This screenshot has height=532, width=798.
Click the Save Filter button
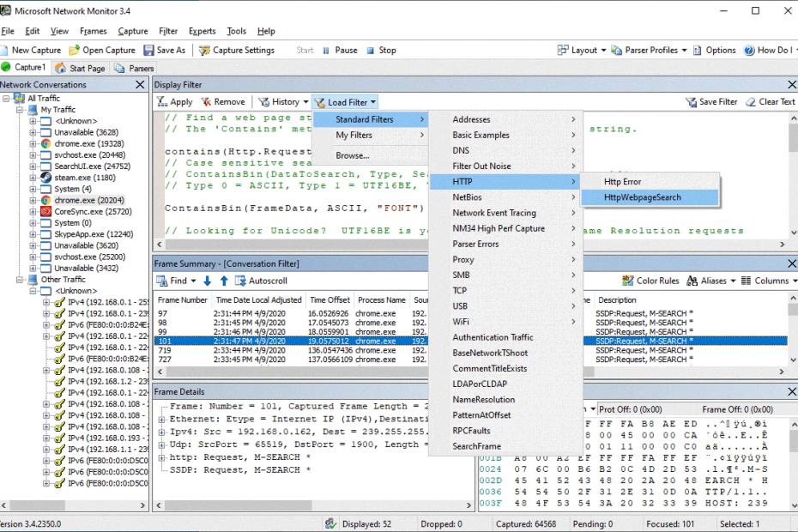click(711, 102)
